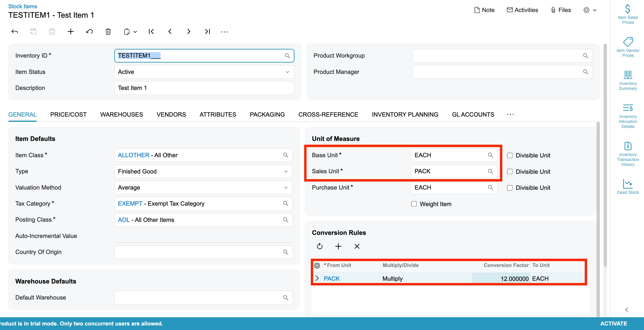
Task: Open the WAREHOUSES tab
Action: click(x=121, y=114)
